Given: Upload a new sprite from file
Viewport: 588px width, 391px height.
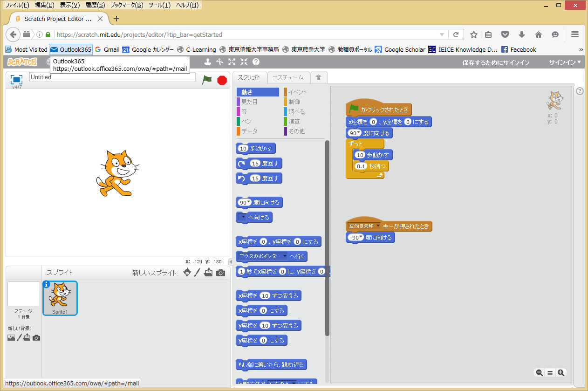Looking at the screenshot, I should coord(208,273).
